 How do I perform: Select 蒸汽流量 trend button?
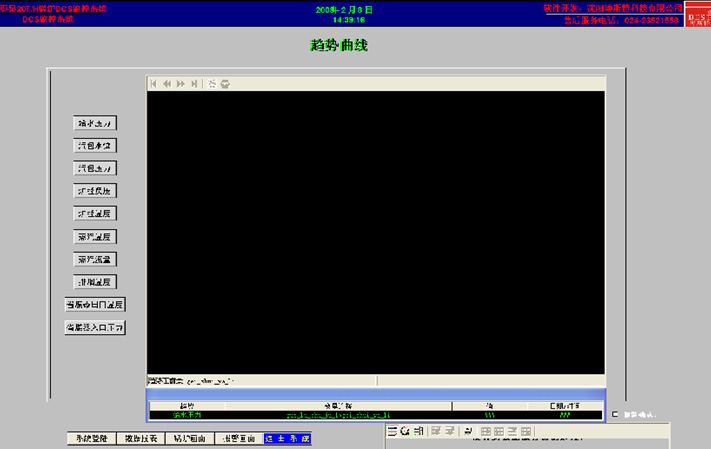95,259
